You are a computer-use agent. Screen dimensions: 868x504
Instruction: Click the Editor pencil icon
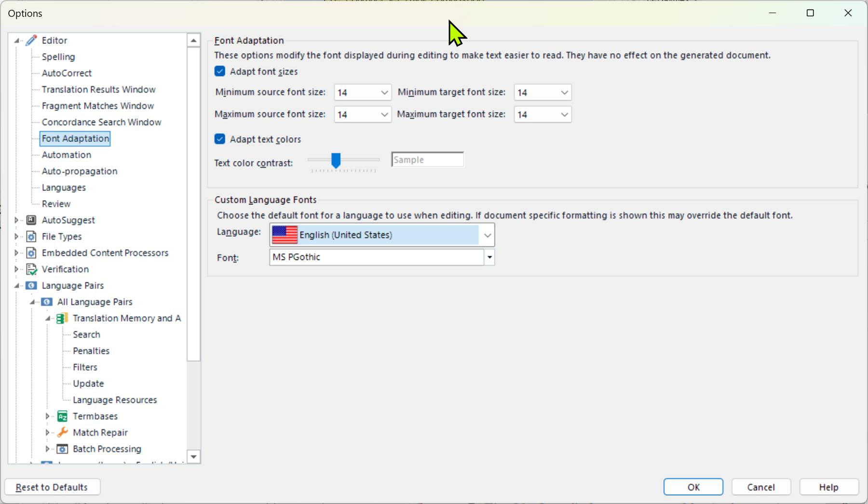(31, 40)
